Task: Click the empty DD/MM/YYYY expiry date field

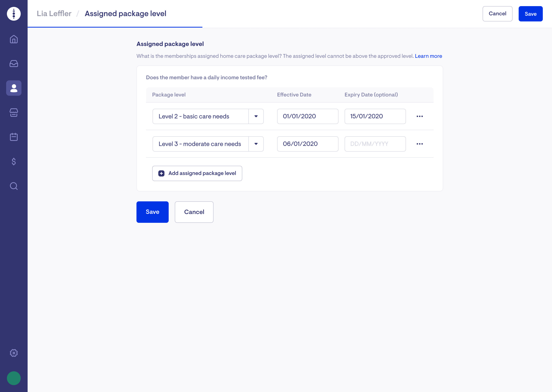Action: click(375, 144)
